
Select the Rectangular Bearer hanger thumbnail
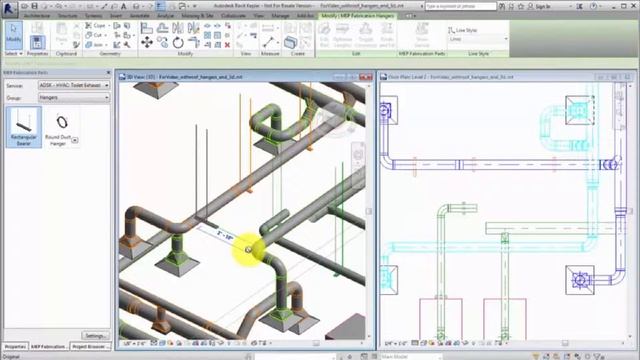pyautogui.click(x=24, y=127)
